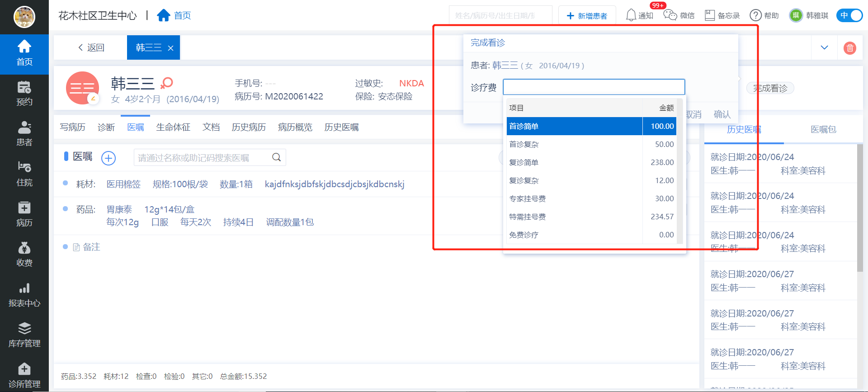The image size is (868, 392).
Task: Click the 首页 home icon in header
Action: point(163,15)
